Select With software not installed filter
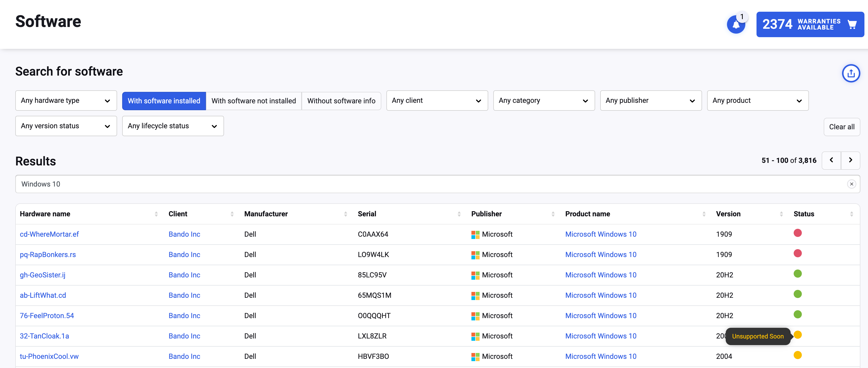This screenshot has height=368, width=868. [x=253, y=101]
